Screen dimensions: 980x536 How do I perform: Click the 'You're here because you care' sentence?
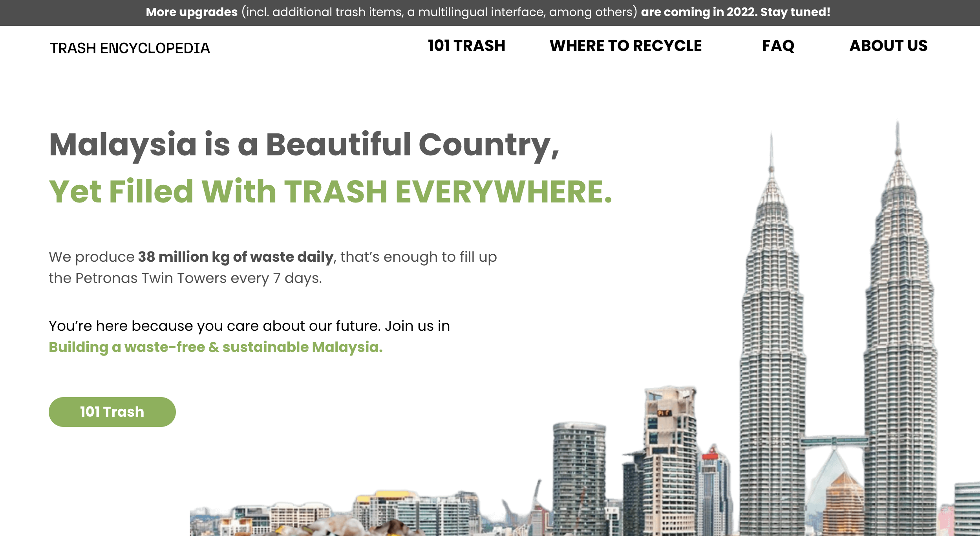point(249,326)
